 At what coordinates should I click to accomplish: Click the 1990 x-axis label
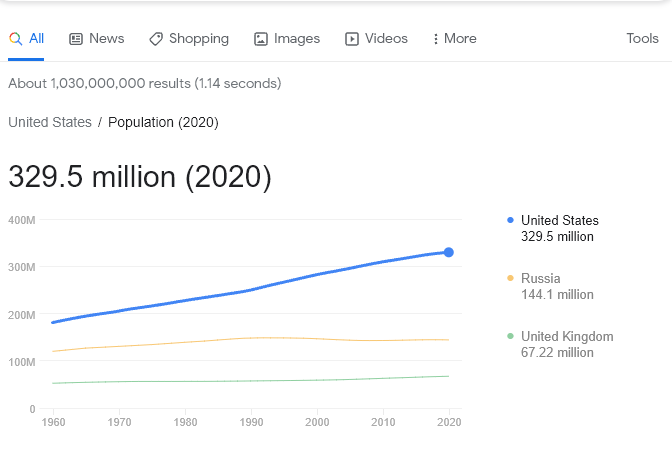(252, 422)
